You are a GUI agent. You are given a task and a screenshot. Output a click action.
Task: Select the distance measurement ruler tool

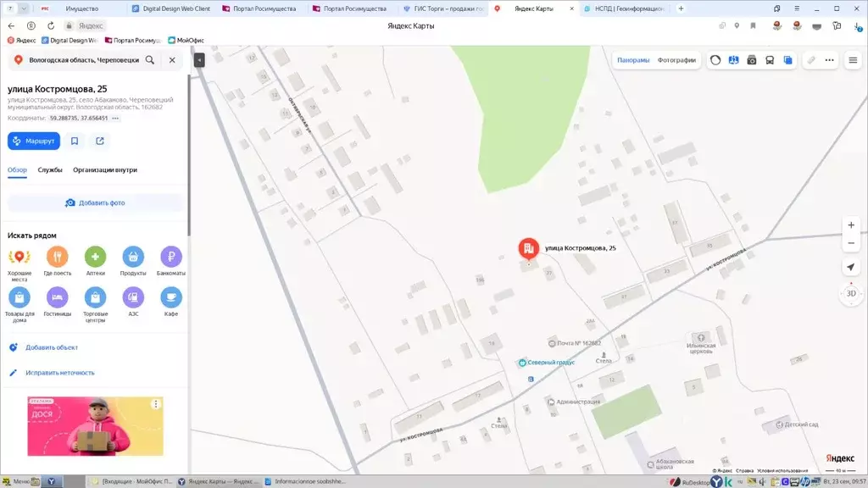811,60
